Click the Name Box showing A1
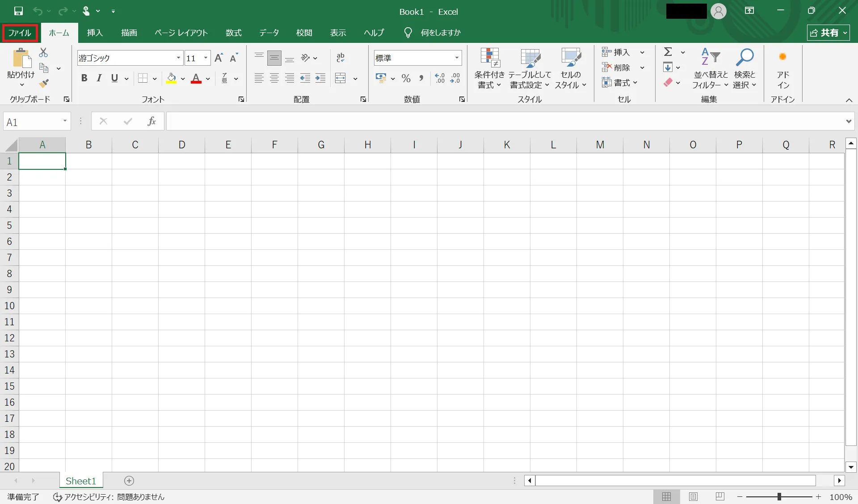The width and height of the screenshot is (858, 504). [x=32, y=122]
